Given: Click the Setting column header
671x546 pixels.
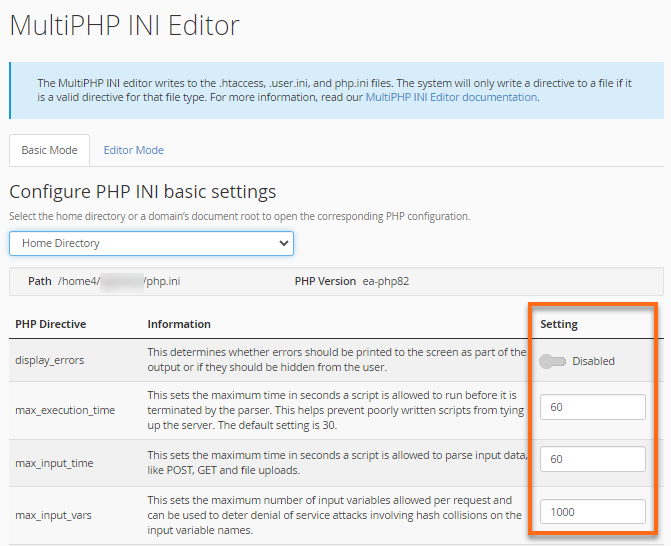Looking at the screenshot, I should pyautogui.click(x=559, y=324).
